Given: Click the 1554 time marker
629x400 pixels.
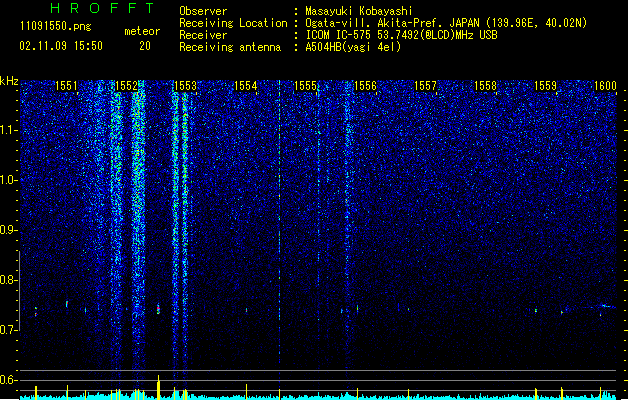Looking at the screenshot, I should tap(246, 86).
